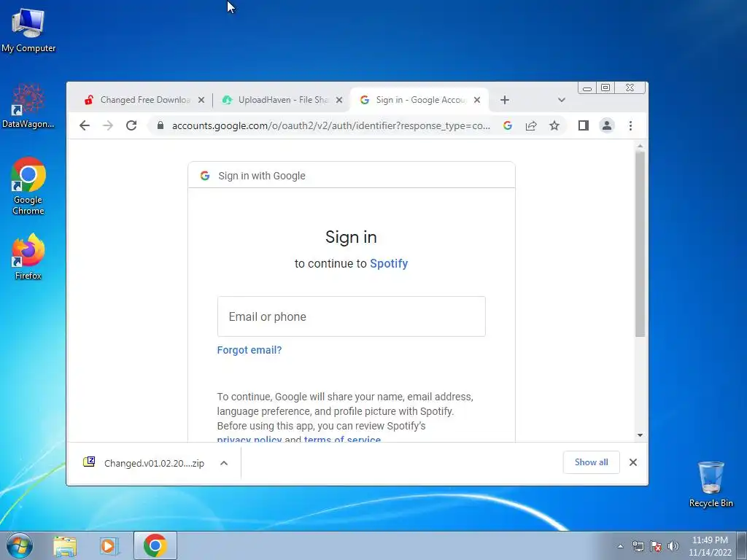
Task: Click the Google icon in address bar
Action: [x=508, y=125]
